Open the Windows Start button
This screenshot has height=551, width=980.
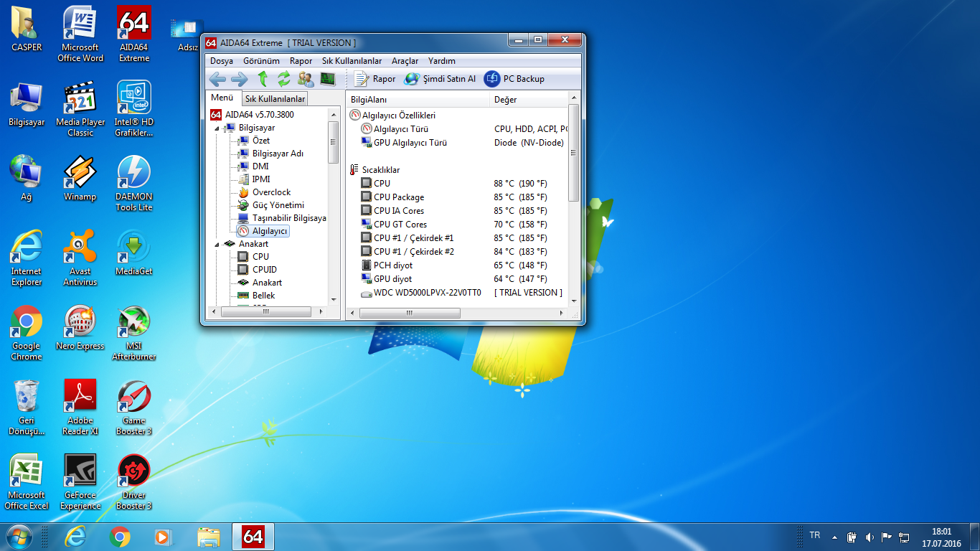19,536
